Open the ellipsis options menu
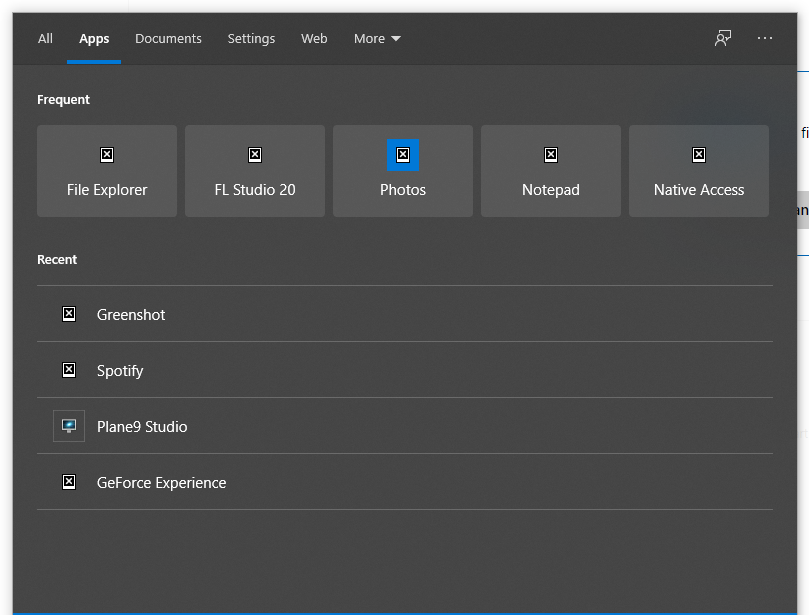The image size is (809, 615). (765, 38)
